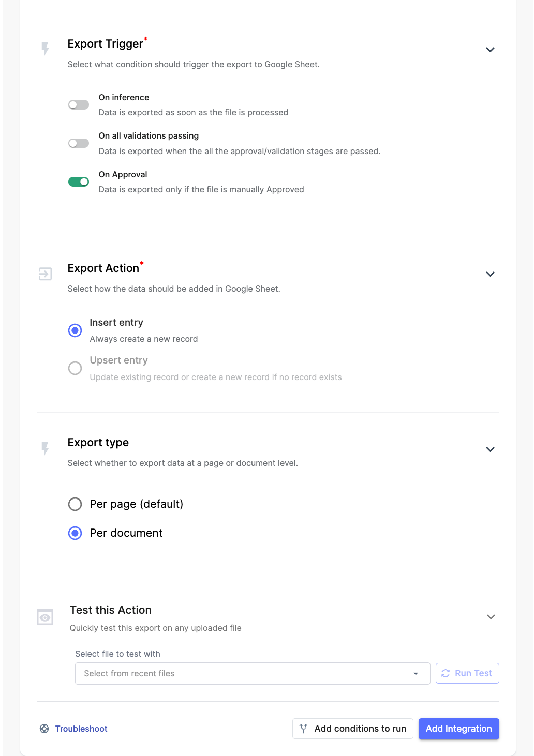Screen dimensions: 534x756
Task: Collapse the Export type section chevron
Action: (491, 449)
